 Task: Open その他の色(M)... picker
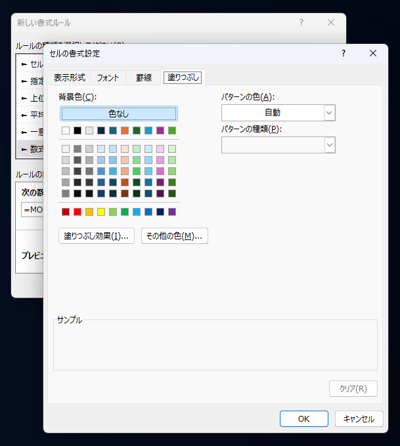click(x=174, y=236)
